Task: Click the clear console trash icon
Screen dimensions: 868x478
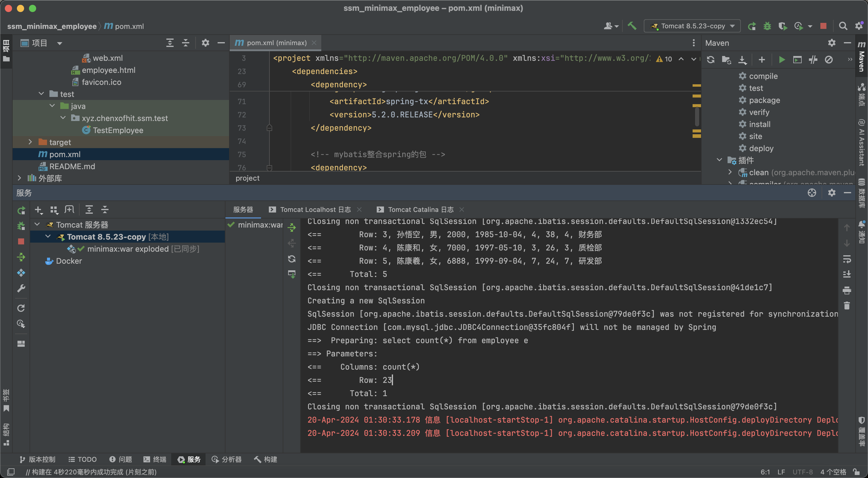Action: (847, 306)
